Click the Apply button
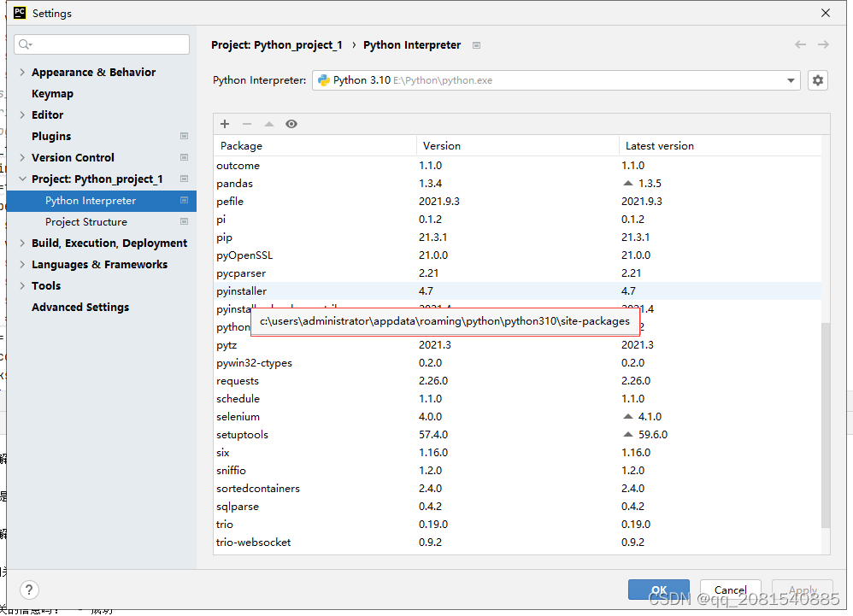853x616 pixels. [803, 590]
